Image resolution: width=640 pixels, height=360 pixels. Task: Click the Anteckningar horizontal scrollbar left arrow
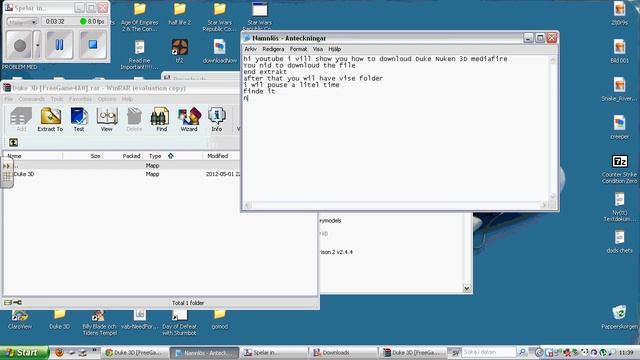pyautogui.click(x=248, y=205)
